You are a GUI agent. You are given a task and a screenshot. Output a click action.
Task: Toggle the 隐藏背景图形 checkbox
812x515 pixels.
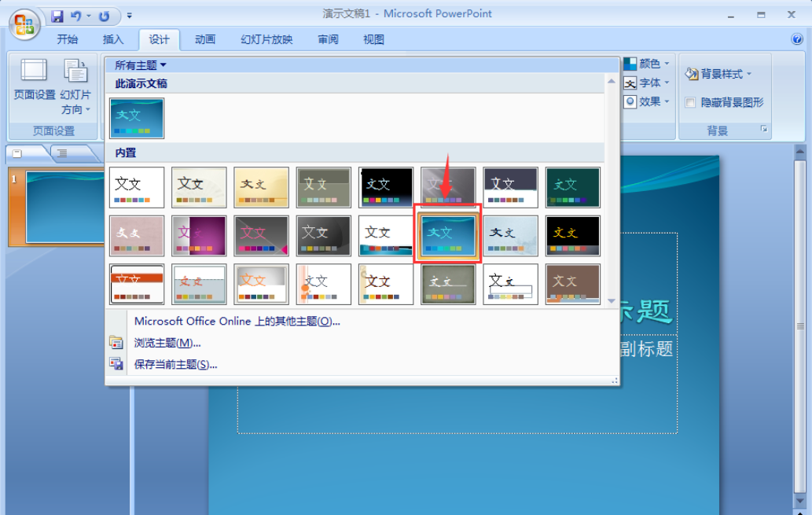point(690,102)
